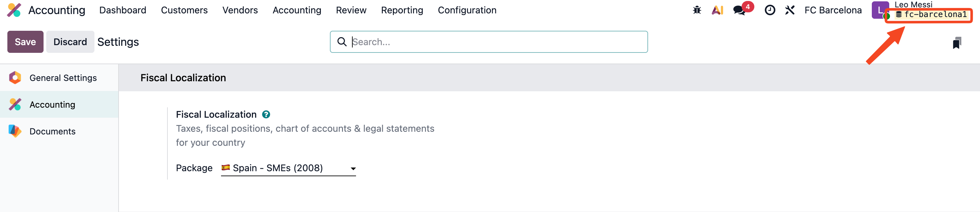Open the Customers menu
The height and width of the screenshot is (212, 980).
pos(184,10)
